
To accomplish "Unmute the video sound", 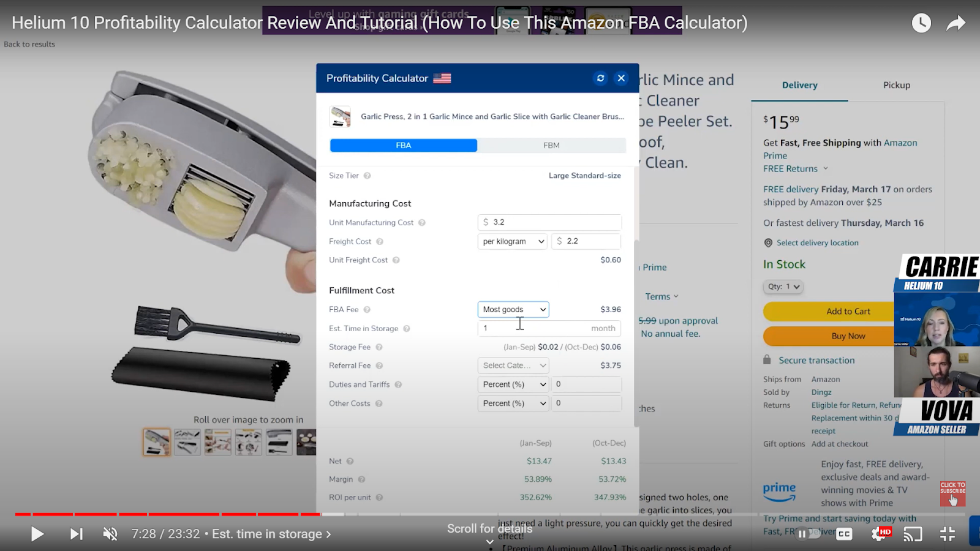I will (x=110, y=534).
